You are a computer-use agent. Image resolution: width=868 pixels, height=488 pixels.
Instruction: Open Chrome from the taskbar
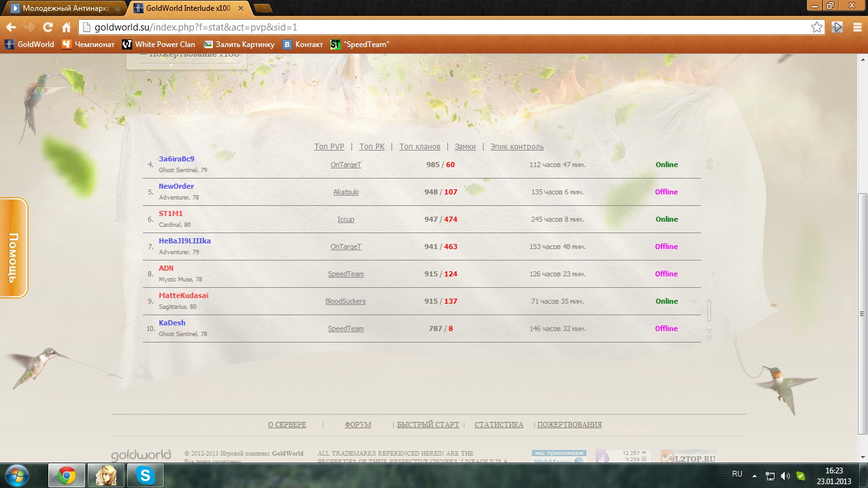(67, 475)
